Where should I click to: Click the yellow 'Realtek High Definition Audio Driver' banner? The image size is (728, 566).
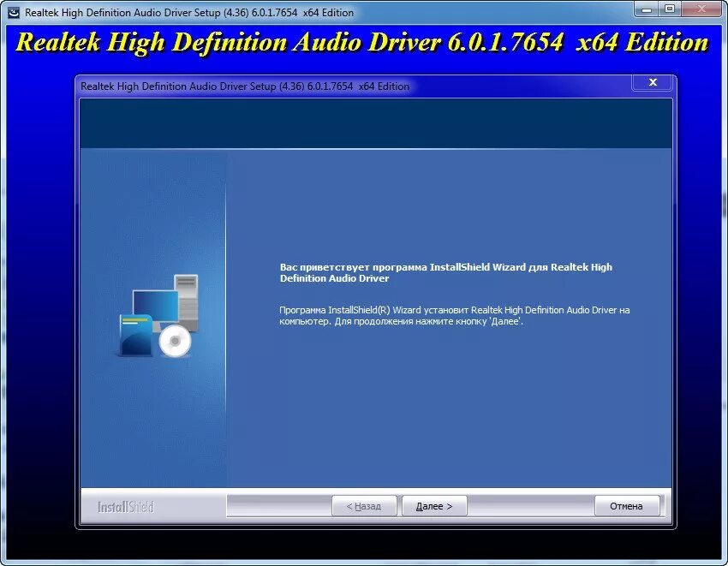(362, 42)
